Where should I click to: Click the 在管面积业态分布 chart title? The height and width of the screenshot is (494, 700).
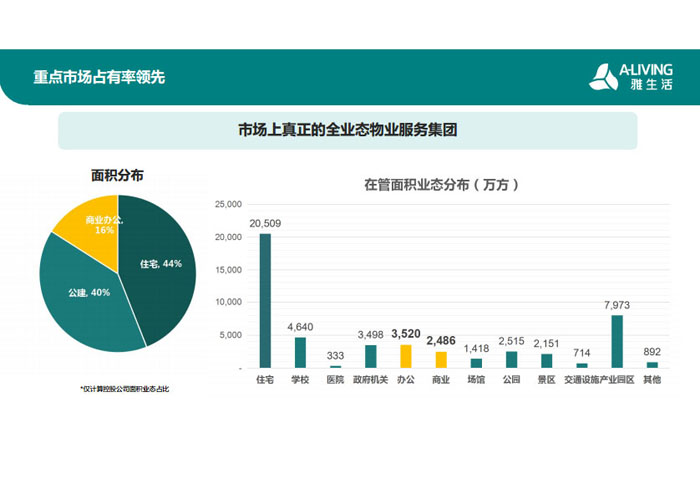[x=440, y=184]
